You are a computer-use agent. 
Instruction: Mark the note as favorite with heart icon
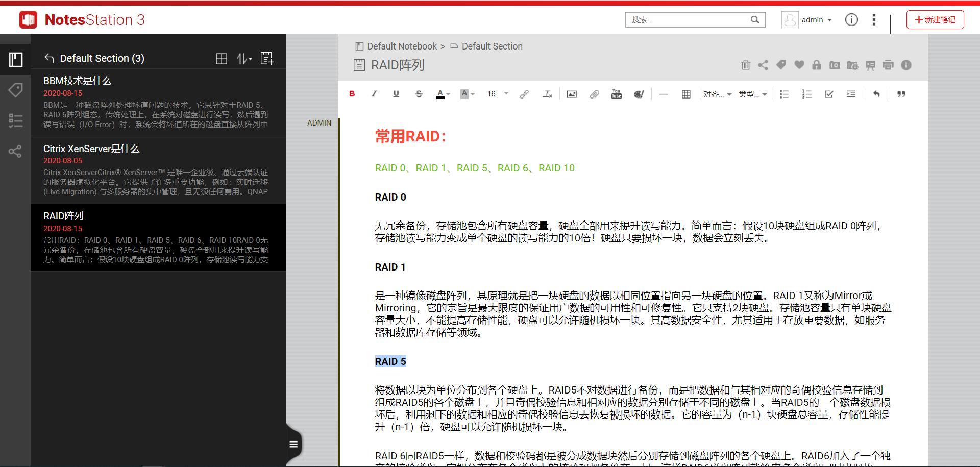pyautogui.click(x=799, y=65)
